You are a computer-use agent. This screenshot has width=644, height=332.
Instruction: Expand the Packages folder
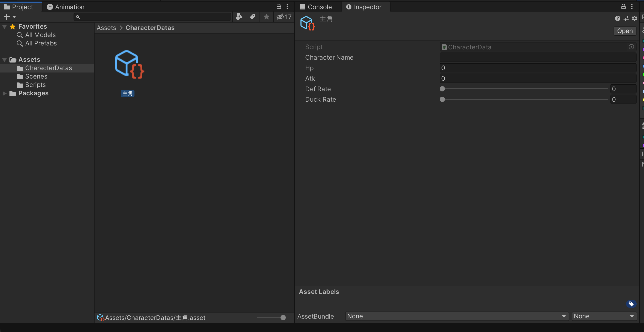click(4, 93)
